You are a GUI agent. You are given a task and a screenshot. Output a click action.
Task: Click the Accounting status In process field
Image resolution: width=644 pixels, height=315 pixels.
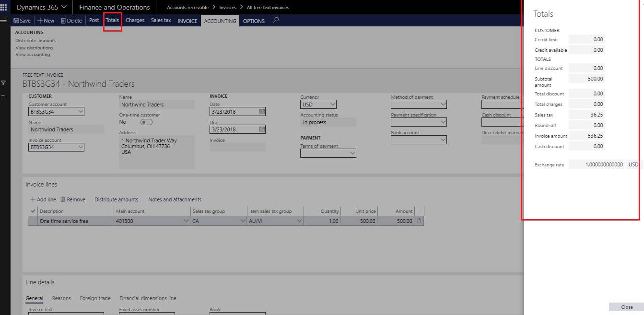(x=328, y=122)
